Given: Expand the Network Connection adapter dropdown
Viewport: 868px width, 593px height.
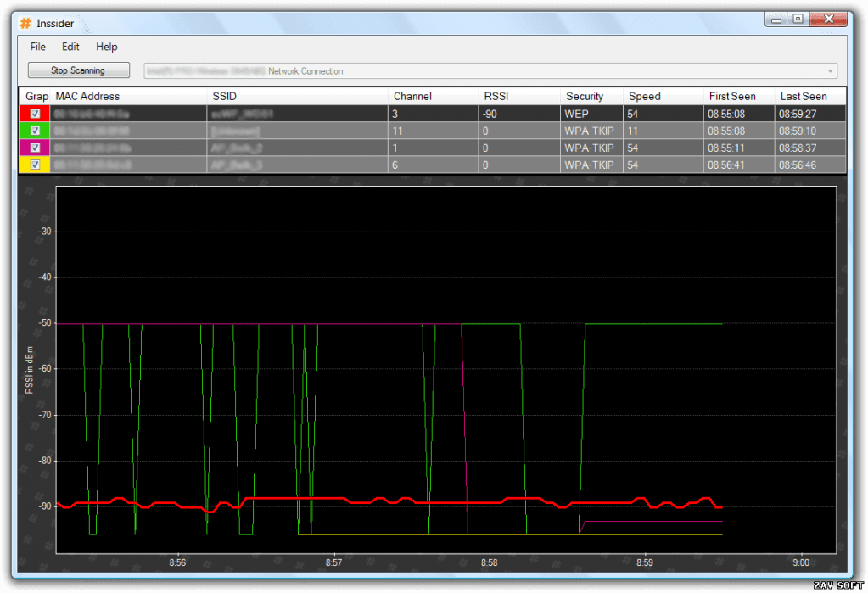Looking at the screenshot, I should point(830,71).
